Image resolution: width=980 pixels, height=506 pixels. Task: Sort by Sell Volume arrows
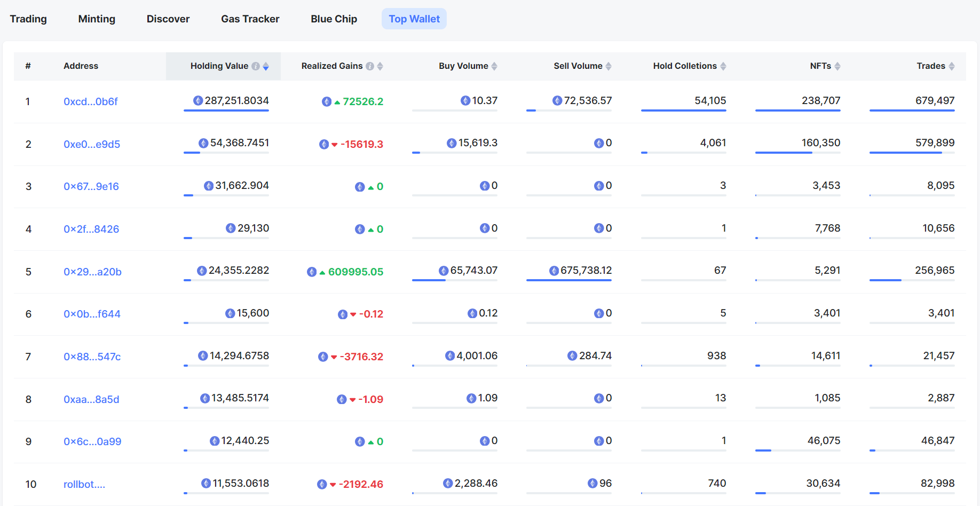[608, 66]
